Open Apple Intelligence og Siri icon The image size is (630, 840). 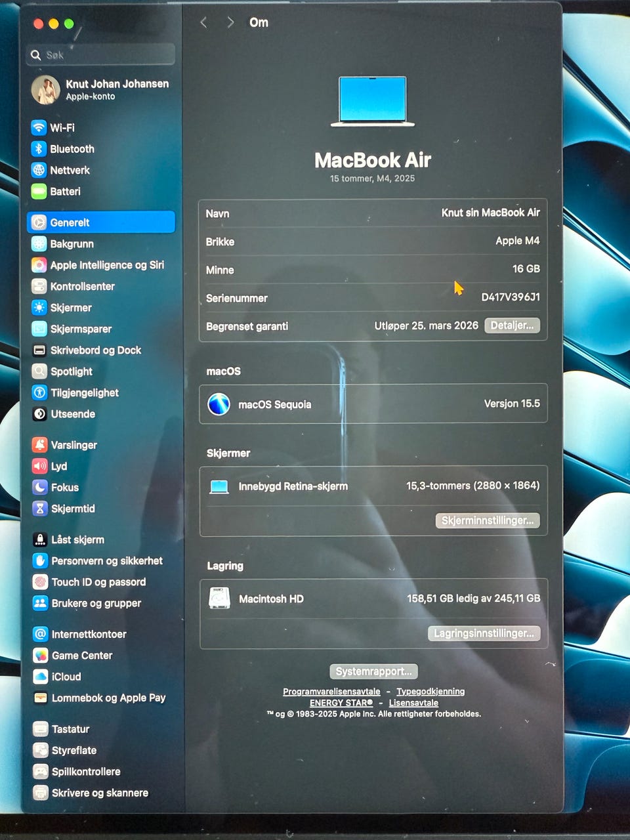tap(39, 265)
